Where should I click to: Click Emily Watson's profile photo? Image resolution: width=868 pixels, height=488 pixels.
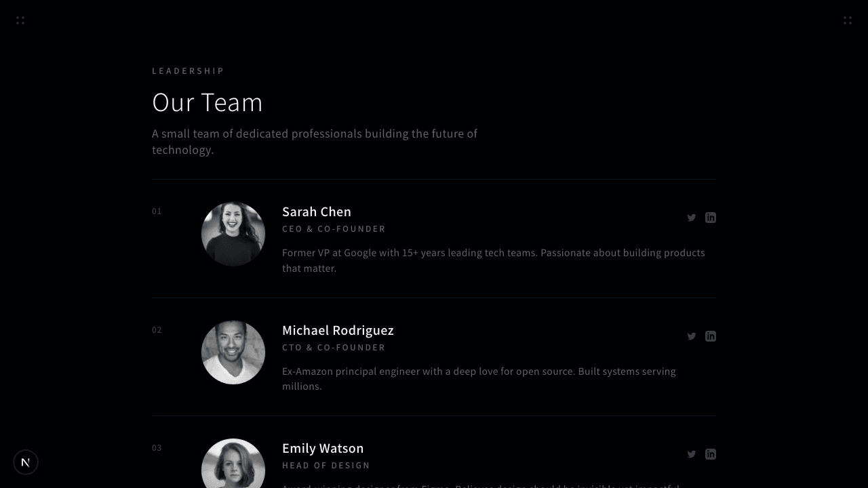coord(233,464)
